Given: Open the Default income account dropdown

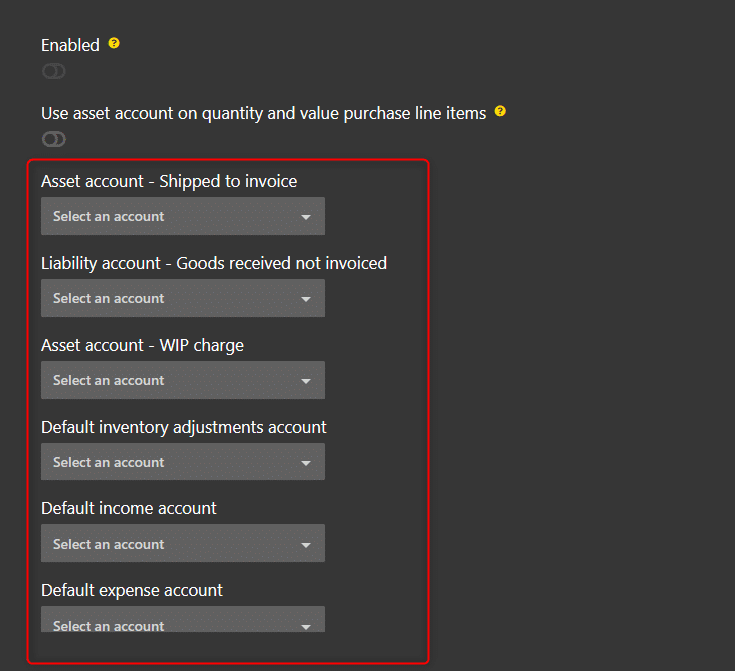Looking at the screenshot, I should pos(182,544).
